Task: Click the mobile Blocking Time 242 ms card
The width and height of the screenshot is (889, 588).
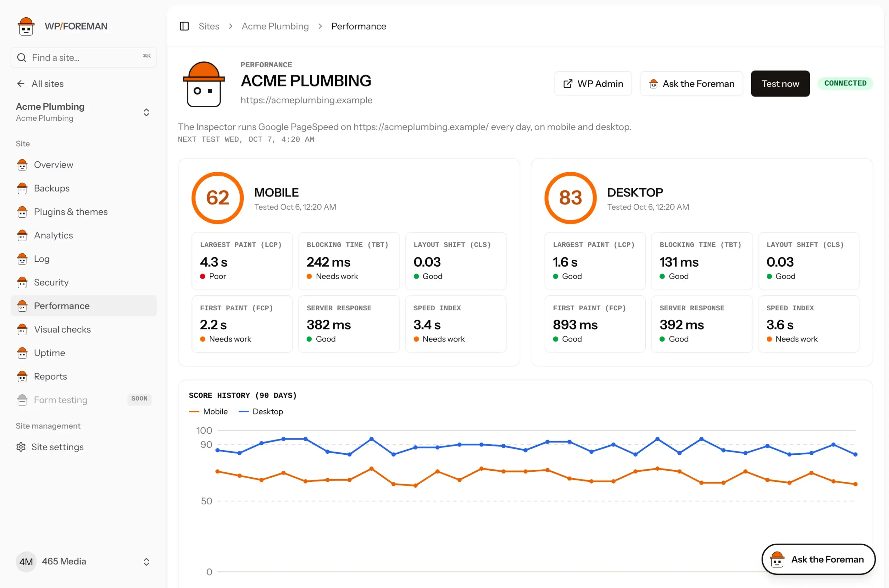Action: [349, 261]
